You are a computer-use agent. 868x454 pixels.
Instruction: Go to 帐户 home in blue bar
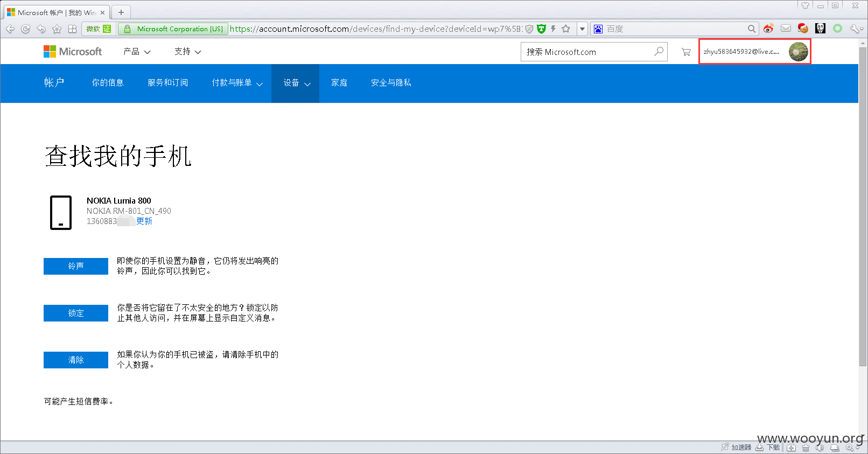tap(54, 82)
